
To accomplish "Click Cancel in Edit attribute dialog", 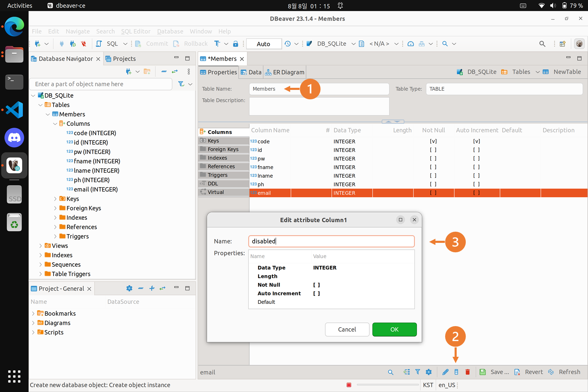I will click(347, 329).
